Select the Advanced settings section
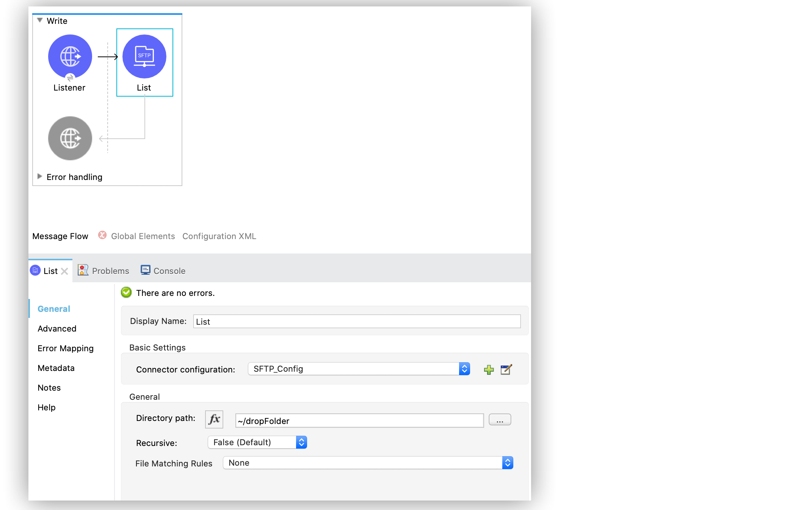Screen dimensions: 812x510 click(x=56, y=329)
